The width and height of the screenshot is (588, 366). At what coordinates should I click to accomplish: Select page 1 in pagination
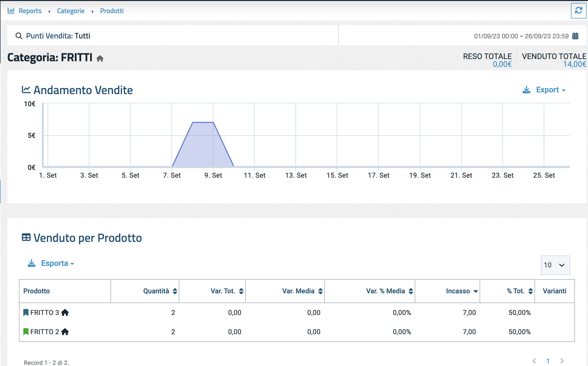(548, 361)
